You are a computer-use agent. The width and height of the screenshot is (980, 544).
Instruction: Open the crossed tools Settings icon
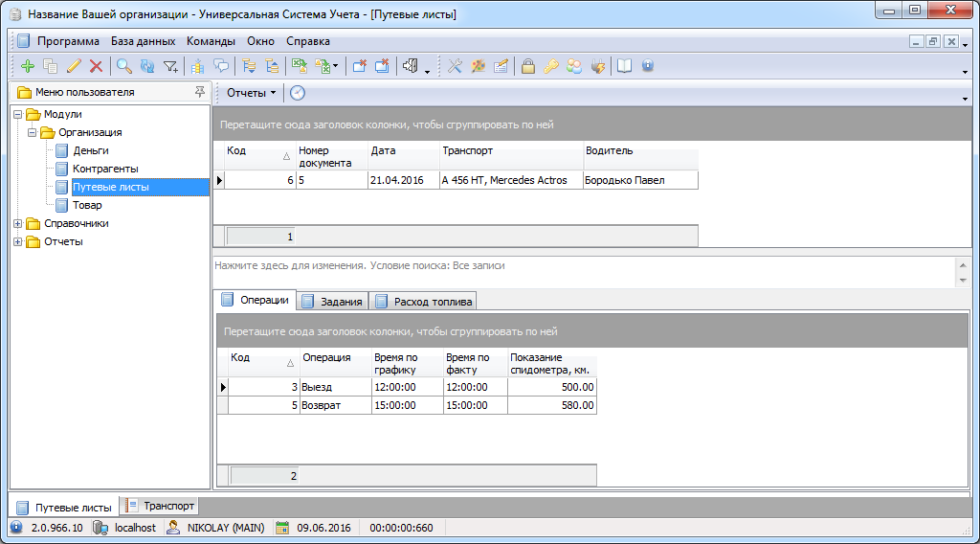coord(455,66)
